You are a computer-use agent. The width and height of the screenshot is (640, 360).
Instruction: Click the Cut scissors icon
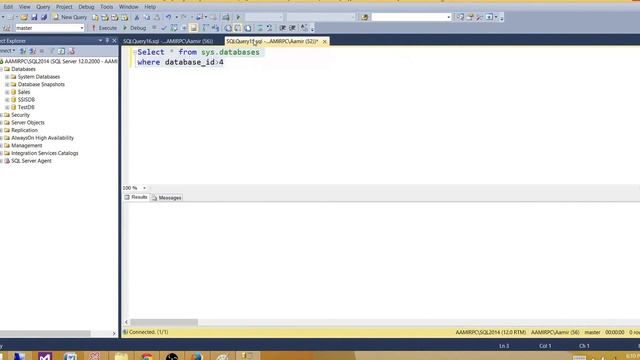tap(137, 17)
